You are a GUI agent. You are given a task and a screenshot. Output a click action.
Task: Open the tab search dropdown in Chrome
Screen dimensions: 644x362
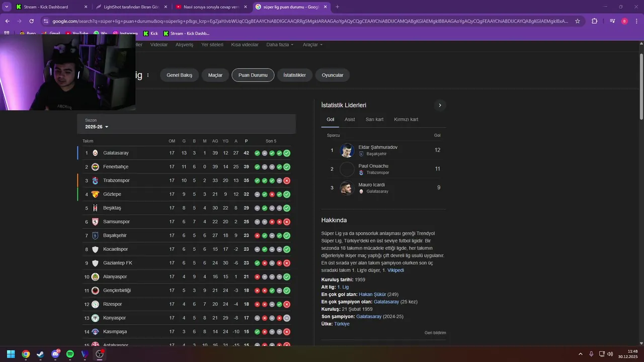(x=8, y=7)
